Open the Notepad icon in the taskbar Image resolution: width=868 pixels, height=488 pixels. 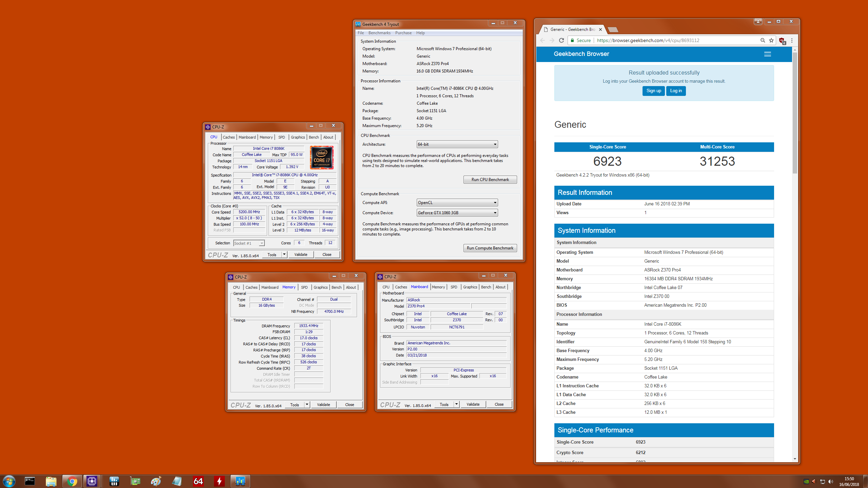[x=177, y=481]
